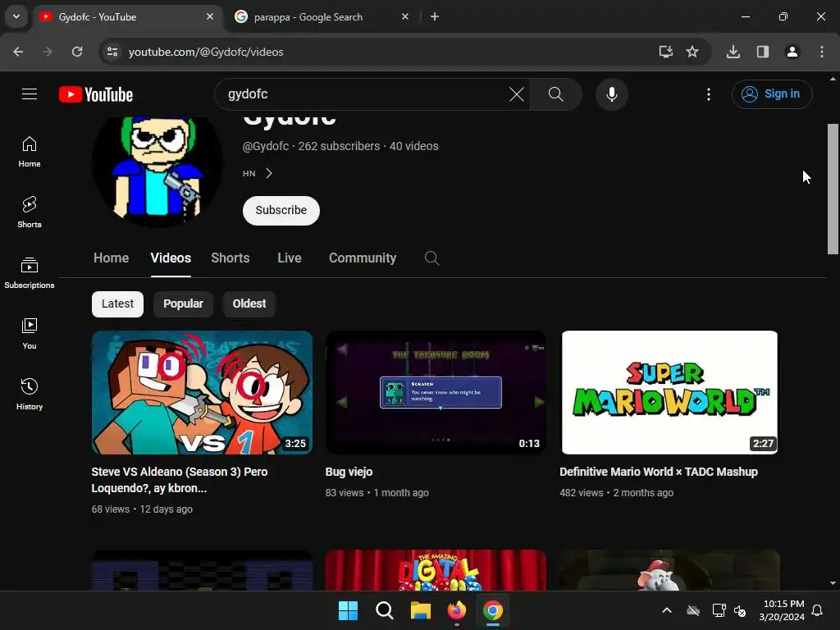Open Home in the left sidebar
Image resolution: width=840 pixels, height=630 pixels.
tap(30, 152)
